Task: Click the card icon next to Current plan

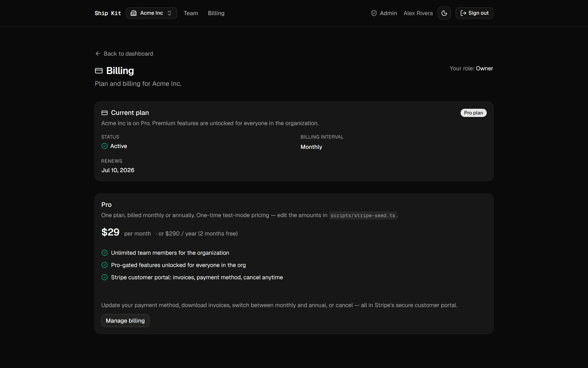Action: (x=104, y=113)
